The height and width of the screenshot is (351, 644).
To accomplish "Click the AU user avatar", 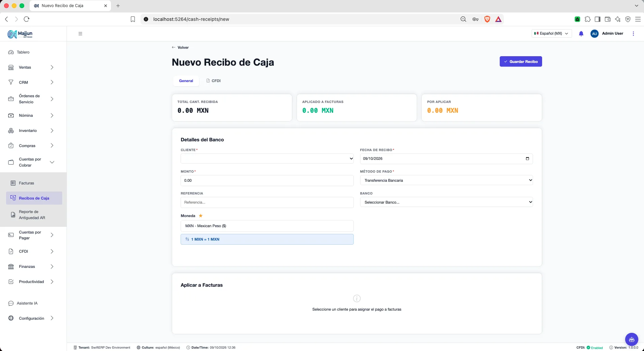I will pyautogui.click(x=594, y=34).
